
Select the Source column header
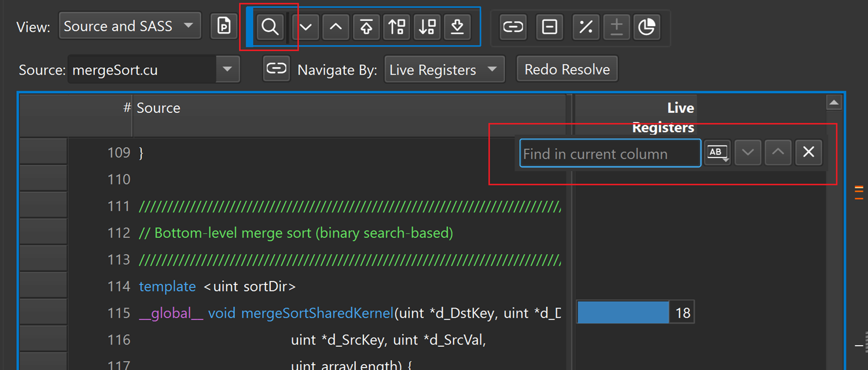(159, 108)
